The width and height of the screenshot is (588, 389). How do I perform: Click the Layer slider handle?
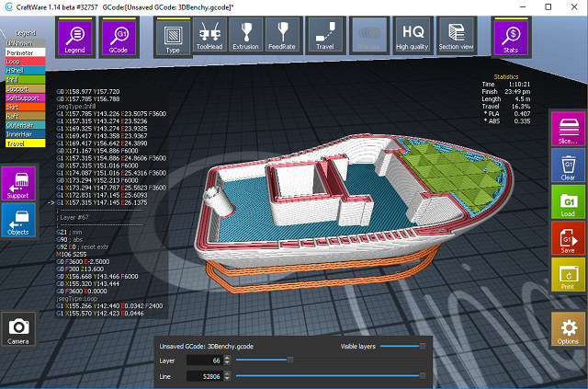point(290,360)
